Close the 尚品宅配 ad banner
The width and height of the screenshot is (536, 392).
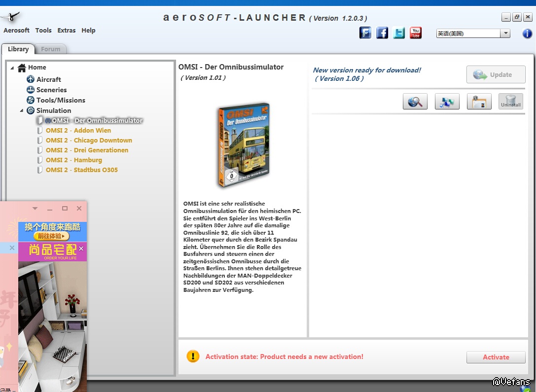pyautogui.click(x=81, y=249)
